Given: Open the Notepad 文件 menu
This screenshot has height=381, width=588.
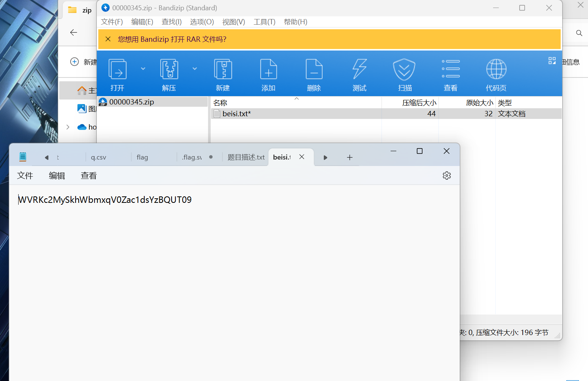Looking at the screenshot, I should [25, 175].
